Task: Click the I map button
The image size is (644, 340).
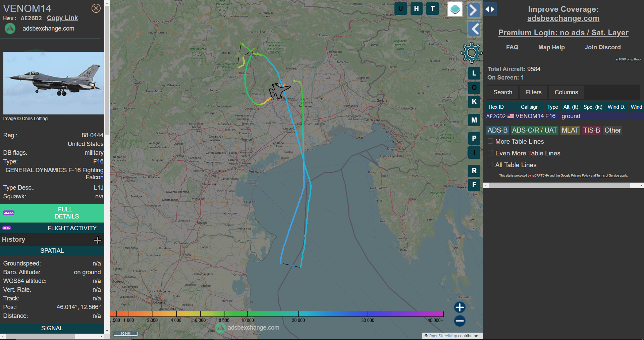Action: pyautogui.click(x=474, y=152)
